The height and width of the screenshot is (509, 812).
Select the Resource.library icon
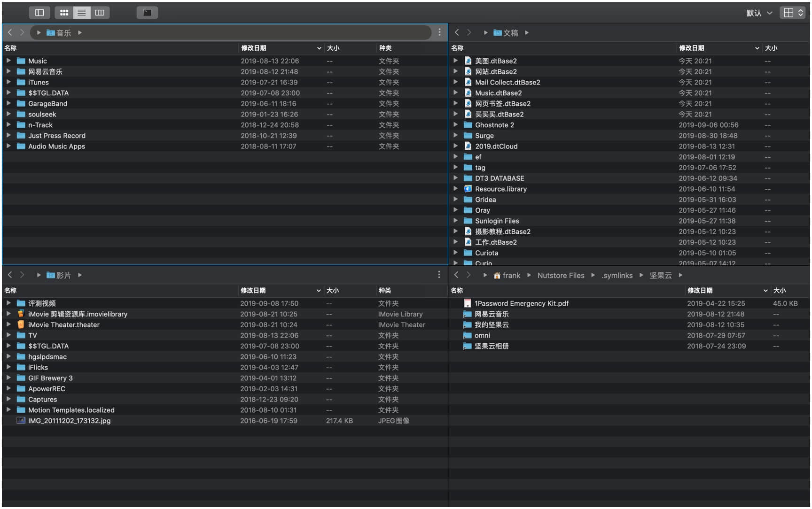[x=468, y=189]
